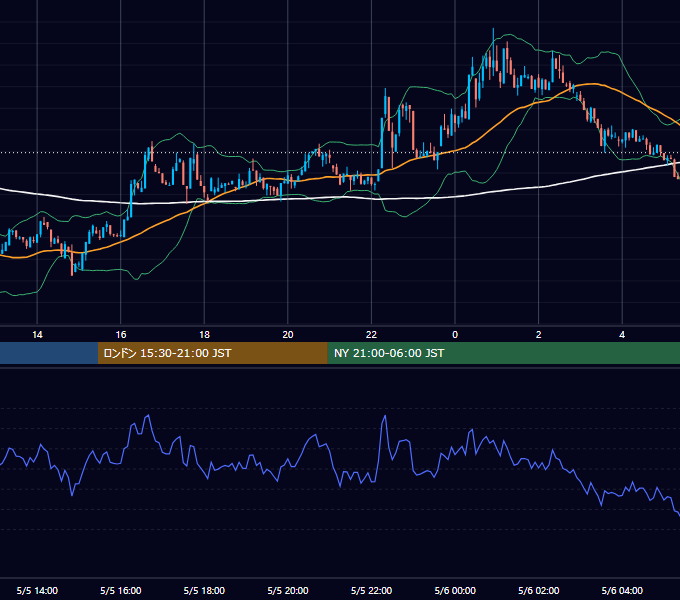Image resolution: width=680 pixels, height=600 pixels.
Task: Click the 16 hour axis label
Action: (x=121, y=335)
